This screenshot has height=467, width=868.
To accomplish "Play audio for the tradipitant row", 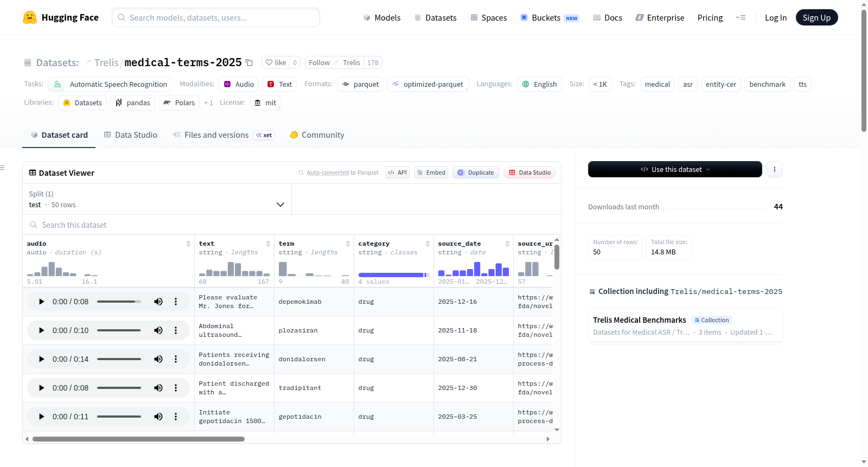I will (41, 388).
